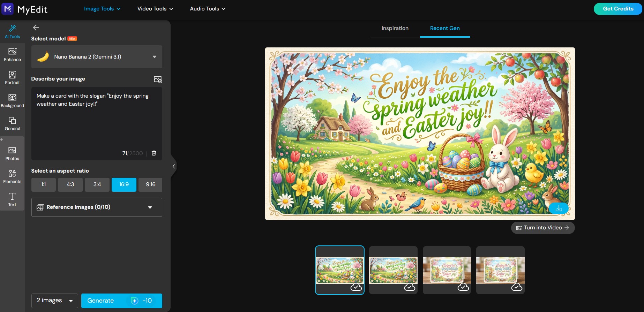Open the Elements panel

12,177
